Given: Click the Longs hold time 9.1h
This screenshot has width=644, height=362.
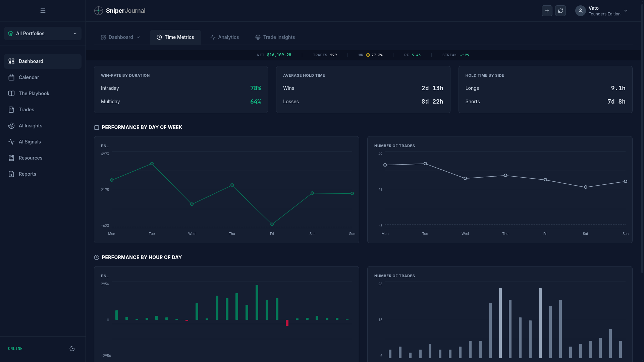Looking at the screenshot, I should pos(618,88).
